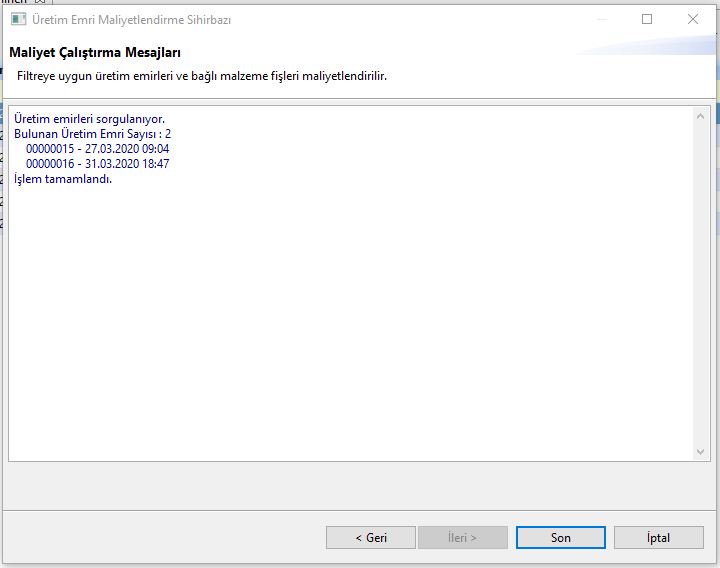The height and width of the screenshot is (568, 720).
Task: Minimize the wizard window
Action: pos(600,19)
